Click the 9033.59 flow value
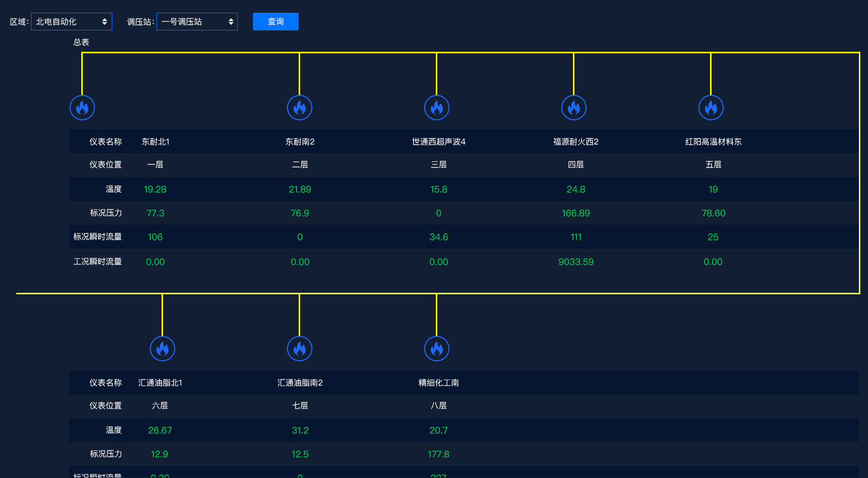The height and width of the screenshot is (478, 868). pos(575,262)
